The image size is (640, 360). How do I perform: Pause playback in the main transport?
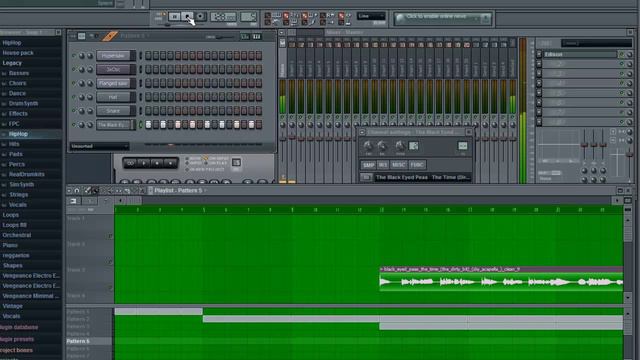[174, 16]
